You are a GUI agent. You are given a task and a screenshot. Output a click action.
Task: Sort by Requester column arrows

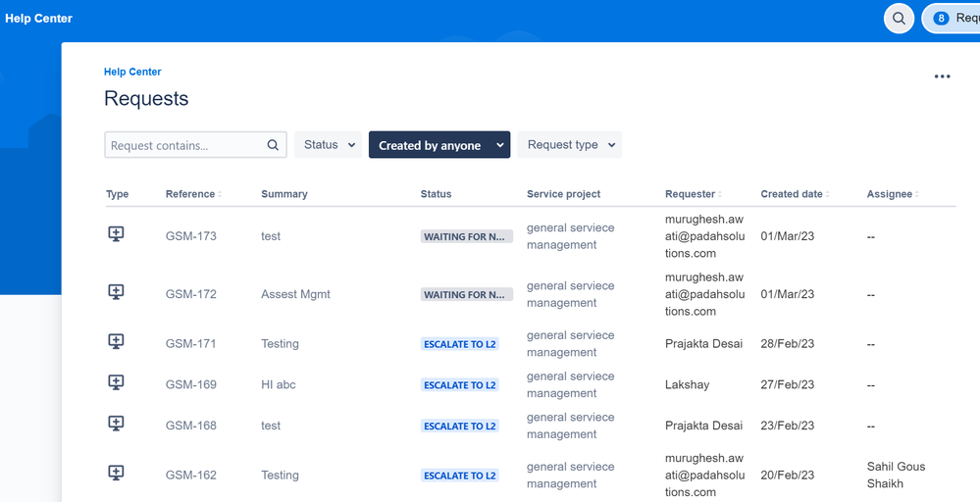[x=720, y=195]
